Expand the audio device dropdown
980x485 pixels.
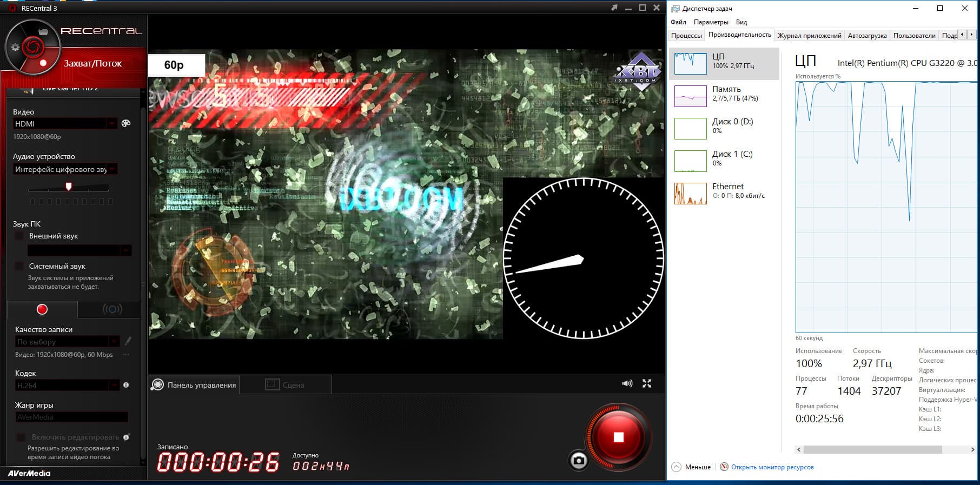click(x=112, y=169)
